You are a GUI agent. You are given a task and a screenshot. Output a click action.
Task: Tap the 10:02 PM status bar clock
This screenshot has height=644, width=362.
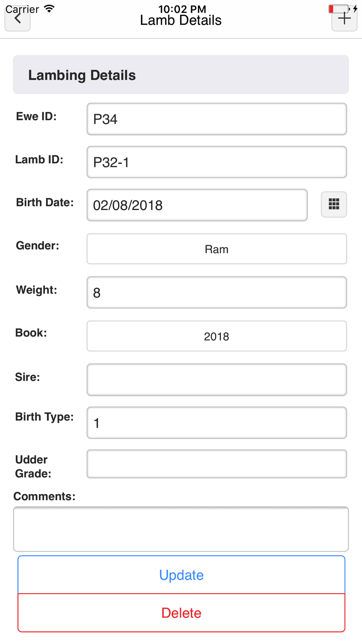[x=182, y=8]
